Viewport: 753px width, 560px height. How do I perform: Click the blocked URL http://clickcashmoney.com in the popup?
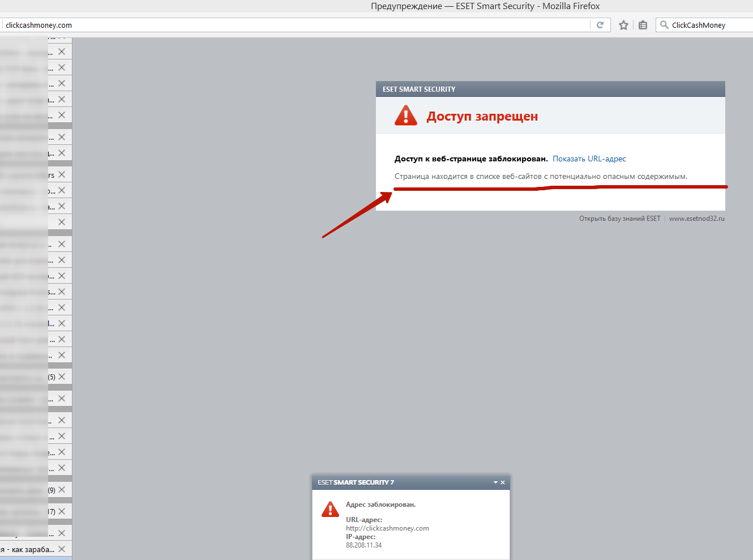point(387,528)
